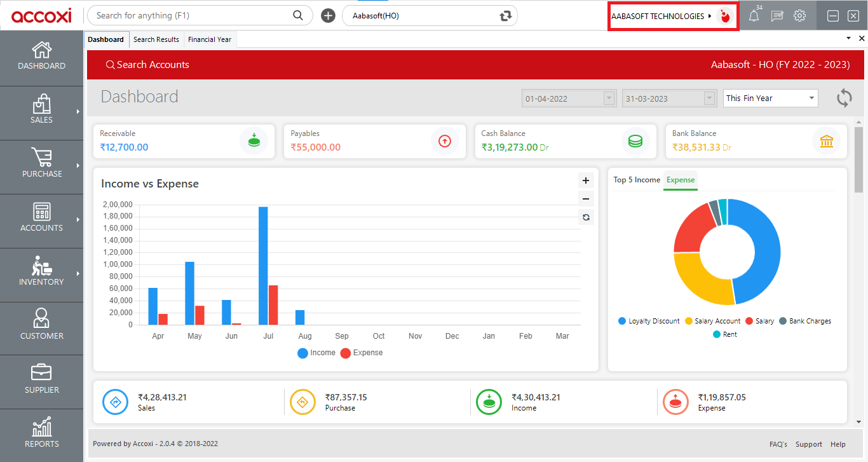Toggle the Rent legend entry
Screen dimensions: 868x462
[x=725, y=334]
